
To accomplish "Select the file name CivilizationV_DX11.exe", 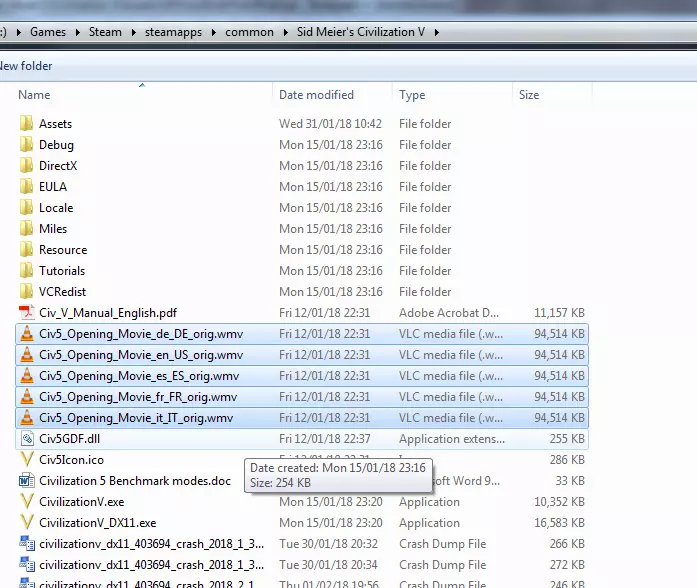I will click(98, 523).
